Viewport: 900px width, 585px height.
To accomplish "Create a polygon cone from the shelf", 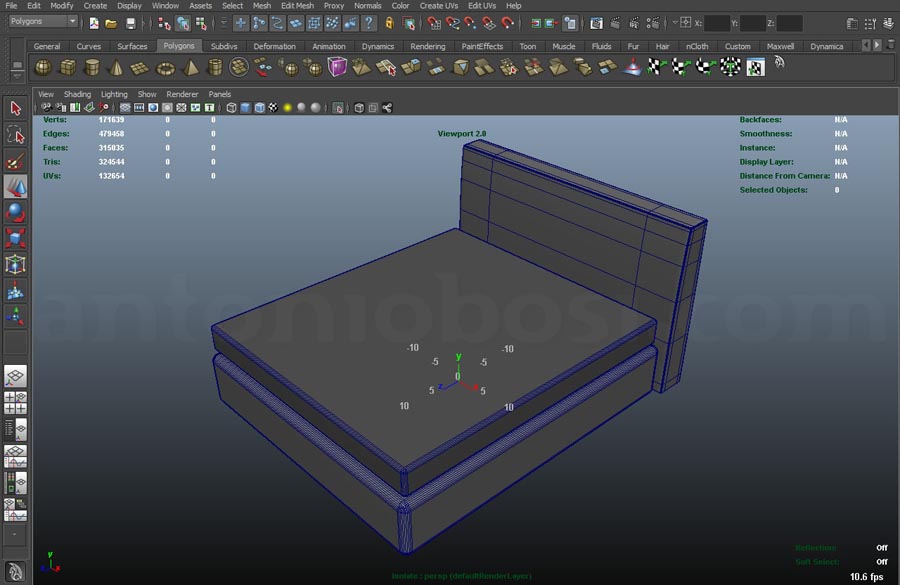I will point(117,68).
